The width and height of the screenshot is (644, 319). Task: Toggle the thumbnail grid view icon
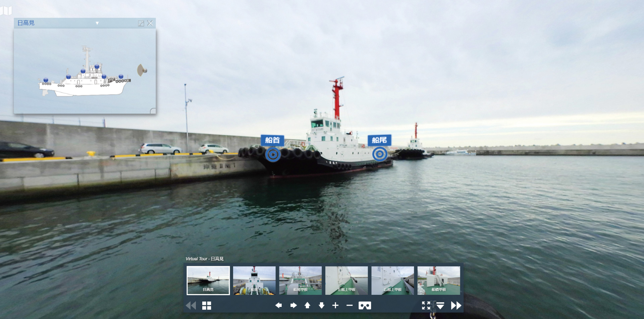click(207, 306)
